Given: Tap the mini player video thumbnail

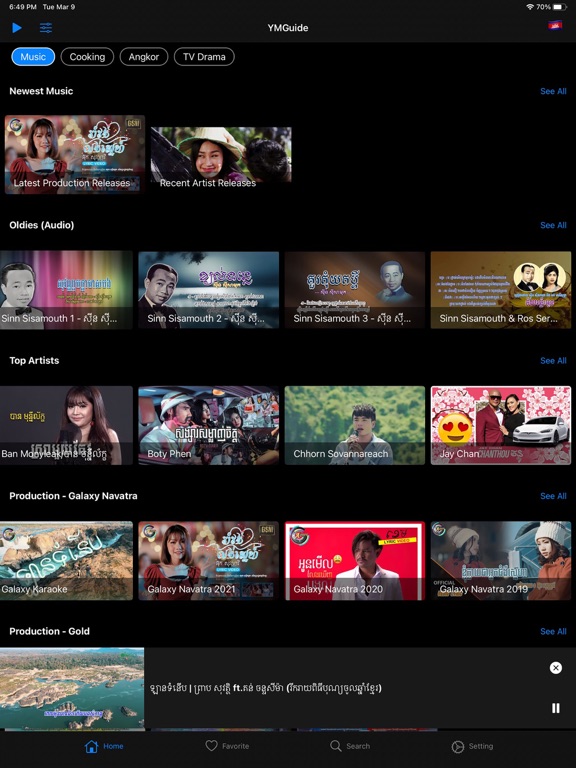Looking at the screenshot, I should pyautogui.click(x=72, y=688).
